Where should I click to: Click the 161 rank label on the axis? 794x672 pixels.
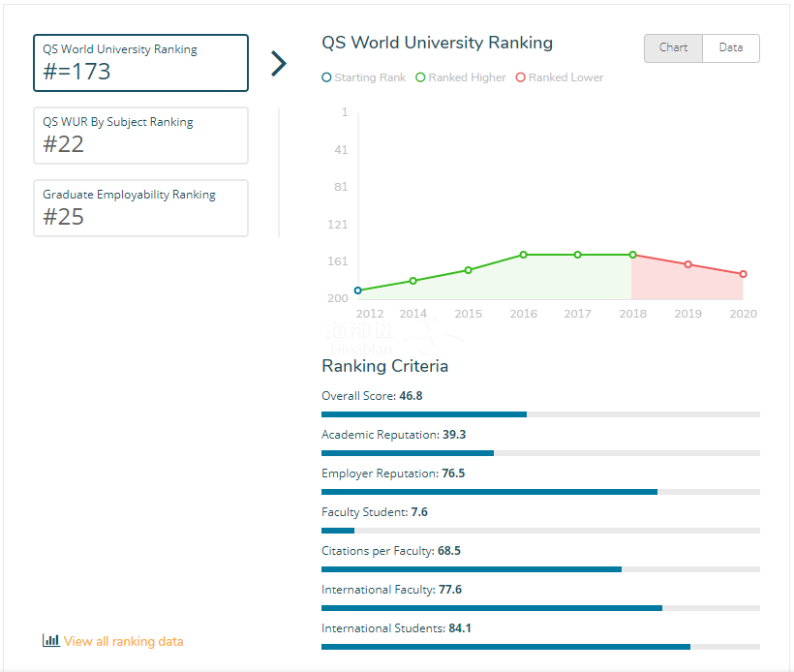point(338,261)
